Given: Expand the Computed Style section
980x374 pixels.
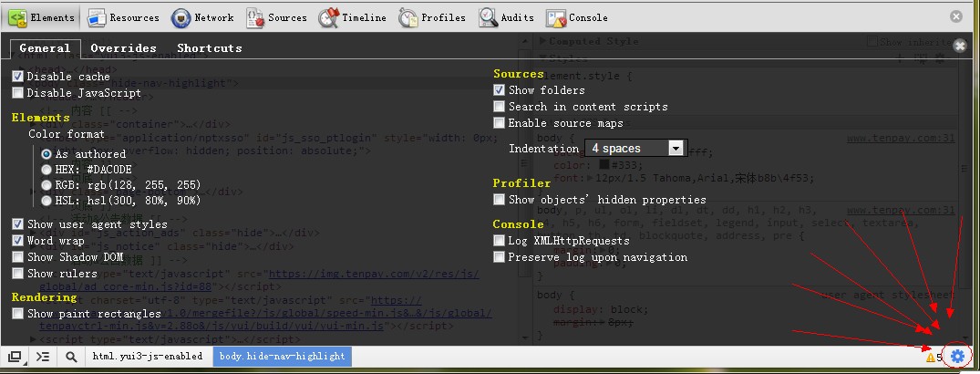Looking at the screenshot, I should [542, 41].
